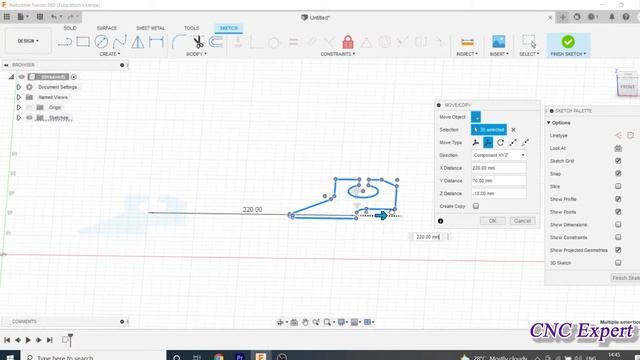Select the Fillet tool
This screenshot has height=360, width=640.
(x=178, y=42)
